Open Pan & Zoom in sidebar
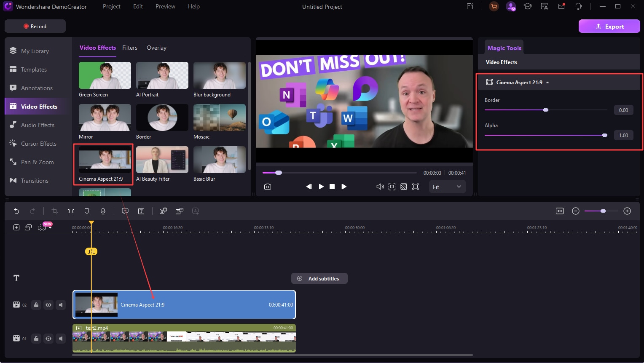The height and width of the screenshot is (363, 644). pyautogui.click(x=37, y=162)
